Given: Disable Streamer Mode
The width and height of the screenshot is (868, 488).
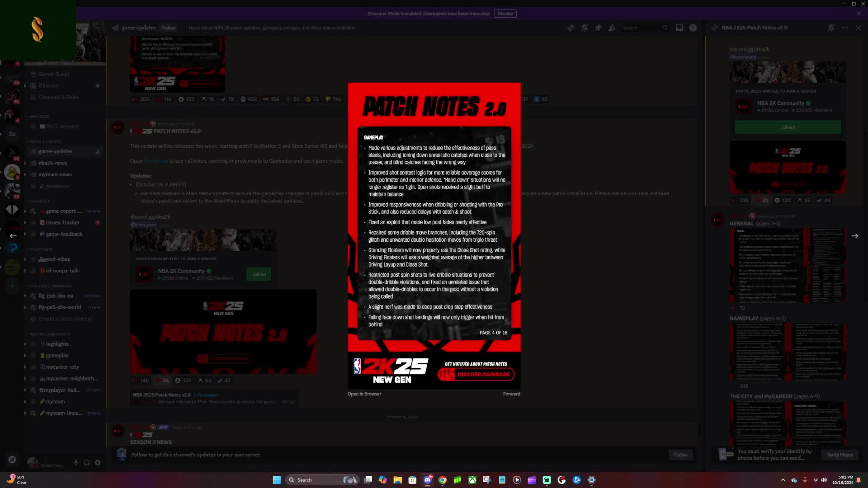Looking at the screenshot, I should click(x=505, y=14).
